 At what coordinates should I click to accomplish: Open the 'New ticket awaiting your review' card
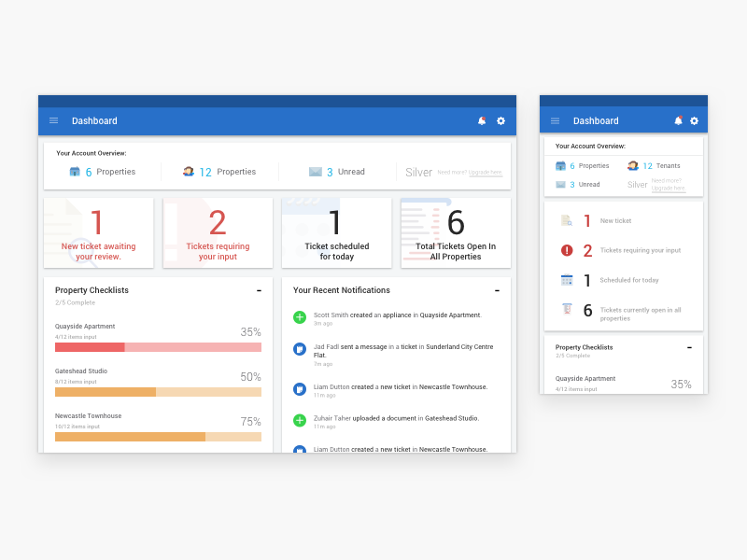tap(98, 232)
